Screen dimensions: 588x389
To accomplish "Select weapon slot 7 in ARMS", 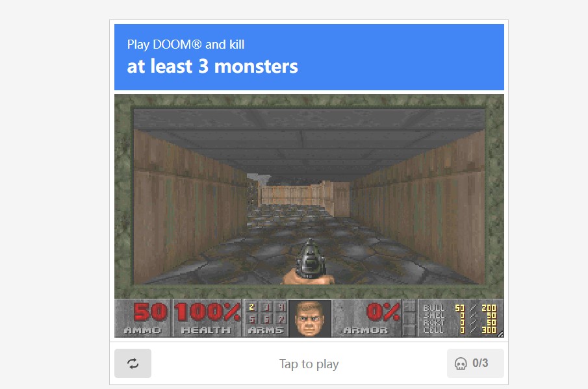I will pyautogui.click(x=281, y=320).
